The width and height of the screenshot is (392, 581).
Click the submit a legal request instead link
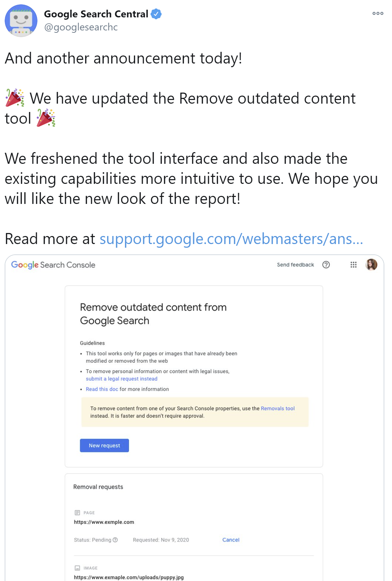coord(121,378)
